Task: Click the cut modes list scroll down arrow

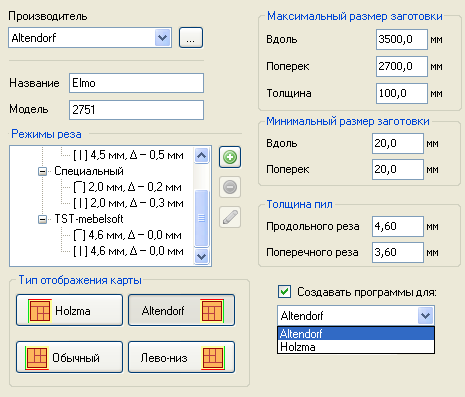Action: click(202, 257)
